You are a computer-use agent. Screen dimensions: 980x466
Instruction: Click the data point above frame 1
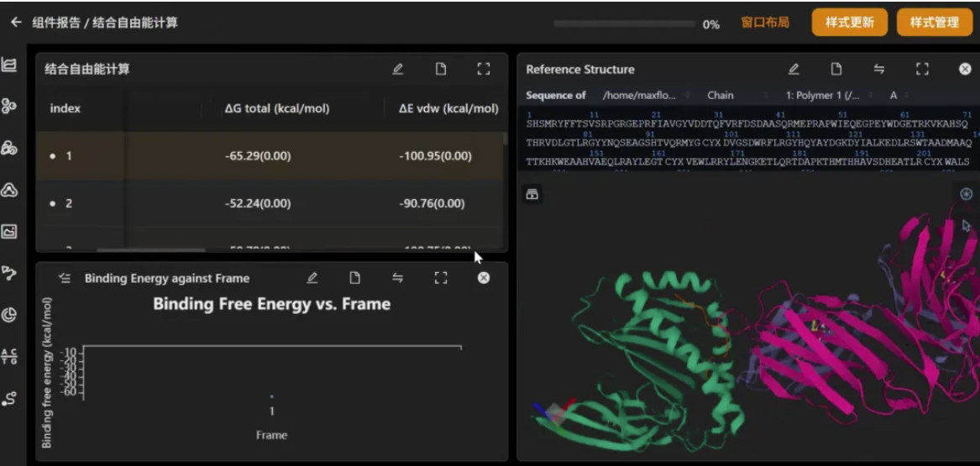click(x=271, y=396)
